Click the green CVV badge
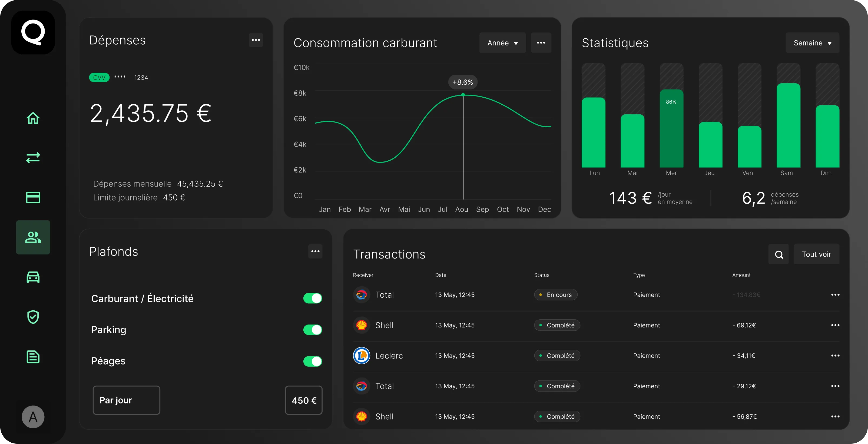The image size is (868, 444). click(x=99, y=78)
